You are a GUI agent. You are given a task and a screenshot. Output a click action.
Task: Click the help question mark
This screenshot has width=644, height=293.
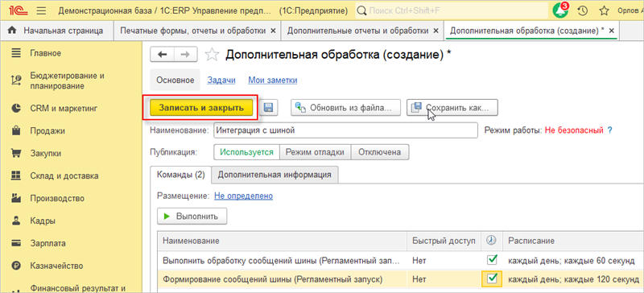pos(610,130)
